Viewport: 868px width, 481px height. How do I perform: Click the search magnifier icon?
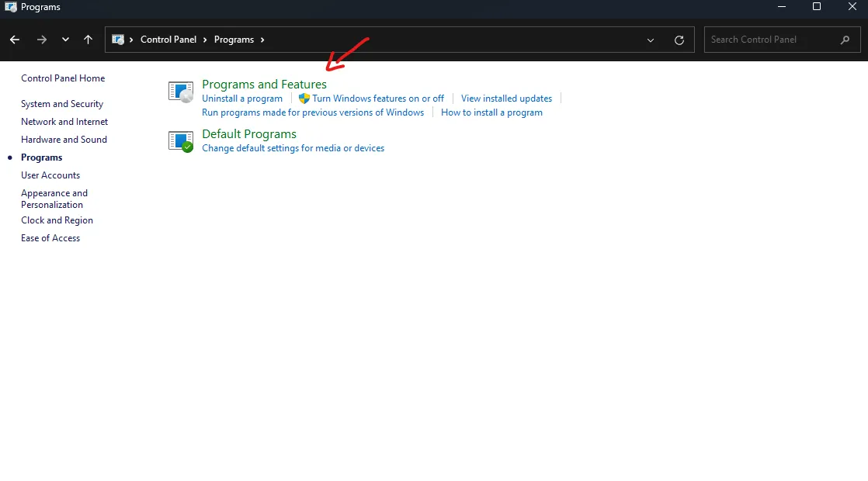coord(845,40)
